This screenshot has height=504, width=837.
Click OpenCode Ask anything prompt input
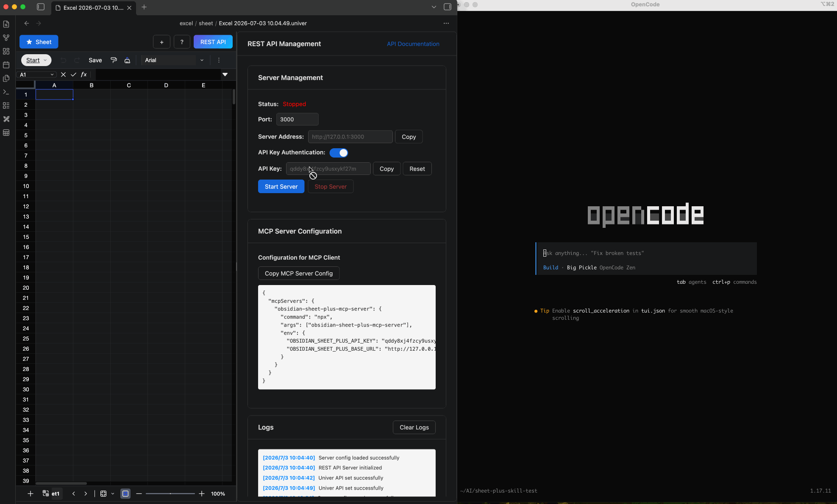click(646, 253)
